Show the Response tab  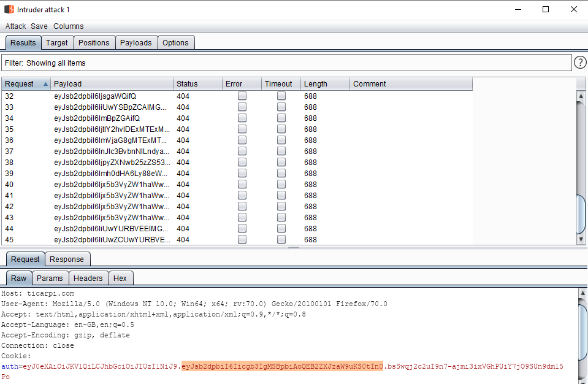[67, 259]
